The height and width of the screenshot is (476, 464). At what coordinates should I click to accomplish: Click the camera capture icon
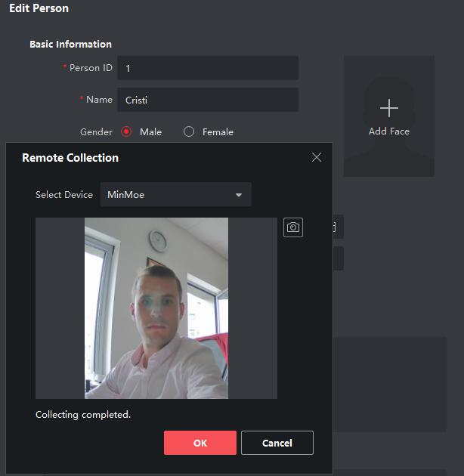(293, 227)
